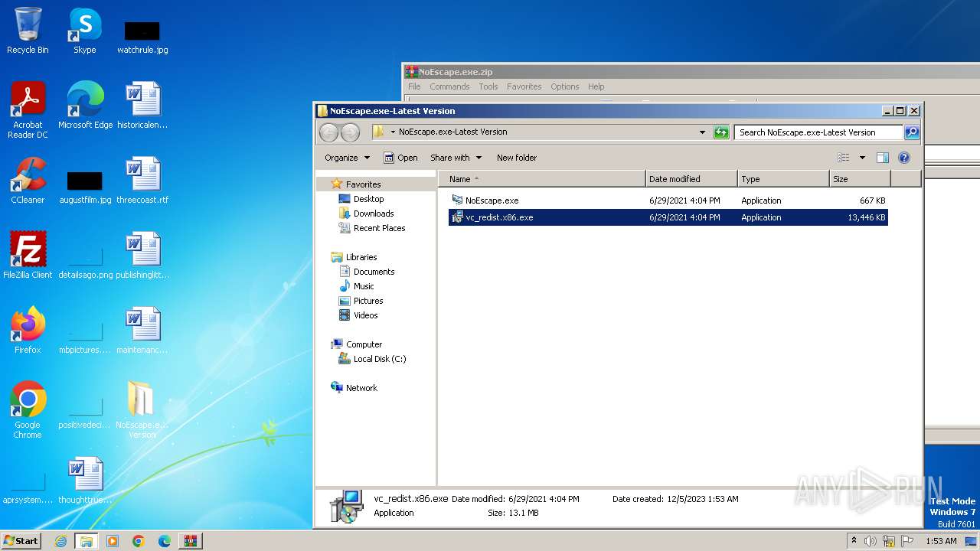
Task: Click Open in the Explorer toolbar
Action: click(x=400, y=158)
